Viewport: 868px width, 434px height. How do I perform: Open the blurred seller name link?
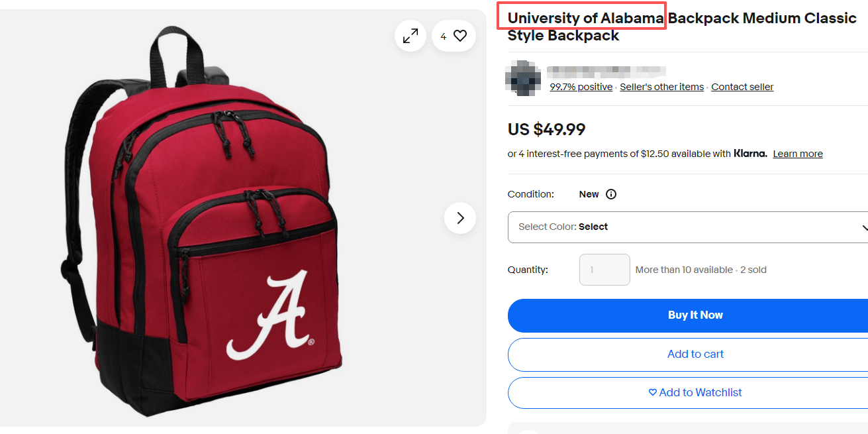(606, 70)
